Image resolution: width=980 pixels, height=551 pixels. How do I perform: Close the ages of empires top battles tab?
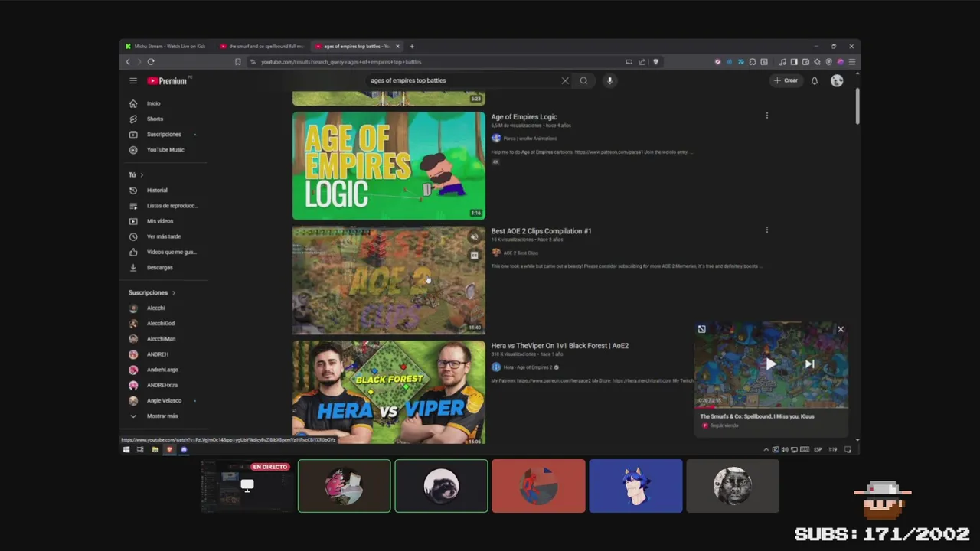397,46
